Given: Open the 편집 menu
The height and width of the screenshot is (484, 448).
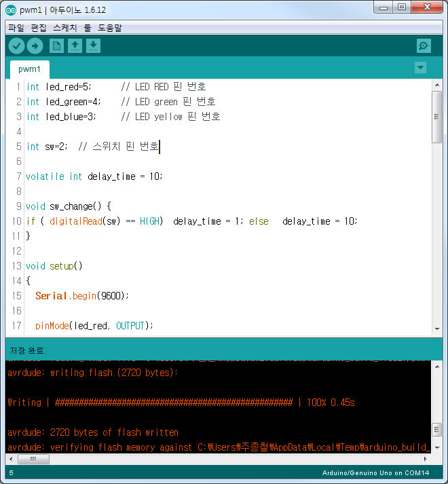Looking at the screenshot, I should pos(39,28).
